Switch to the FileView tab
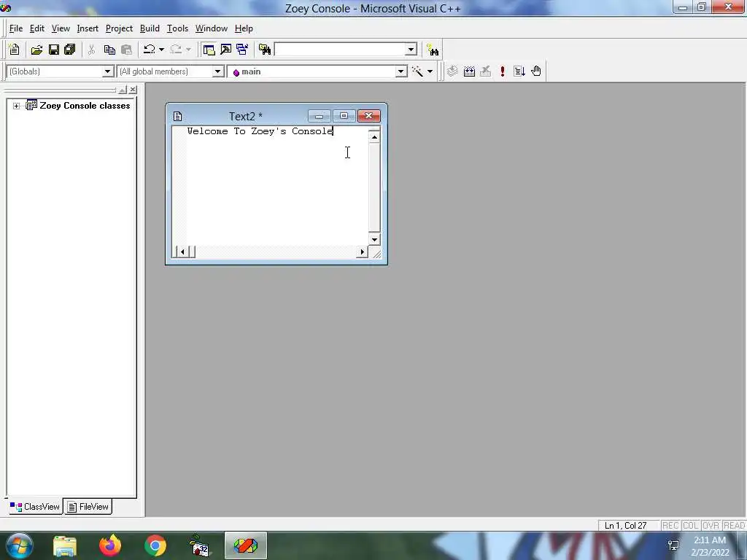The width and height of the screenshot is (747, 560). pos(88,507)
